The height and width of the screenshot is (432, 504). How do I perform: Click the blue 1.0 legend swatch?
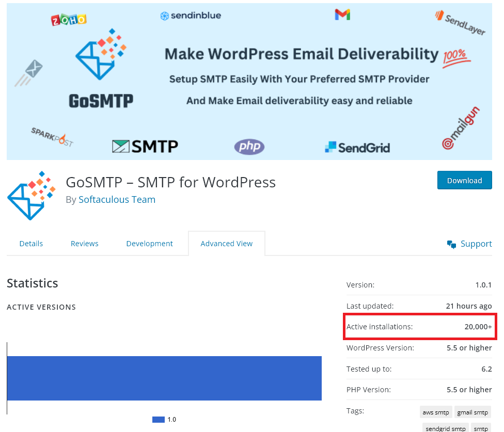point(158,420)
